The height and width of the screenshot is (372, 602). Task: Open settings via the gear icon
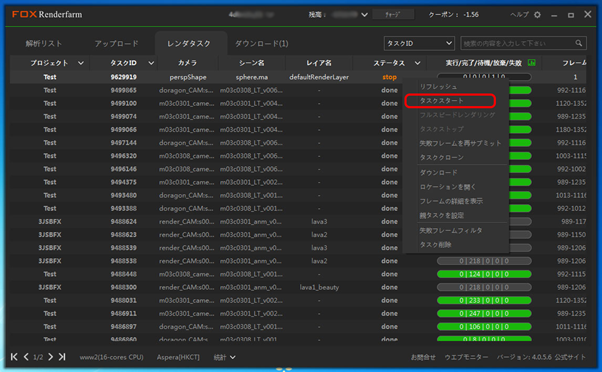(x=537, y=15)
